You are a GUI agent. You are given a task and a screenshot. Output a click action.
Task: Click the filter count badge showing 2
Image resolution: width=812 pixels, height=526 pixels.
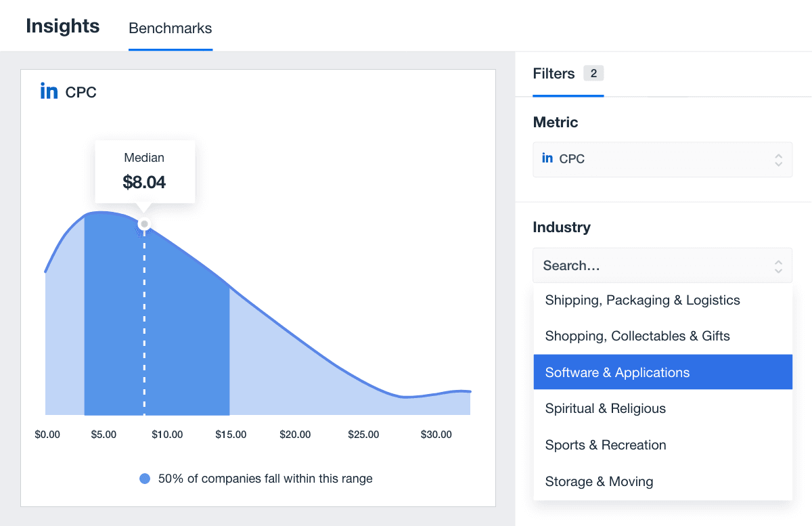tap(593, 73)
